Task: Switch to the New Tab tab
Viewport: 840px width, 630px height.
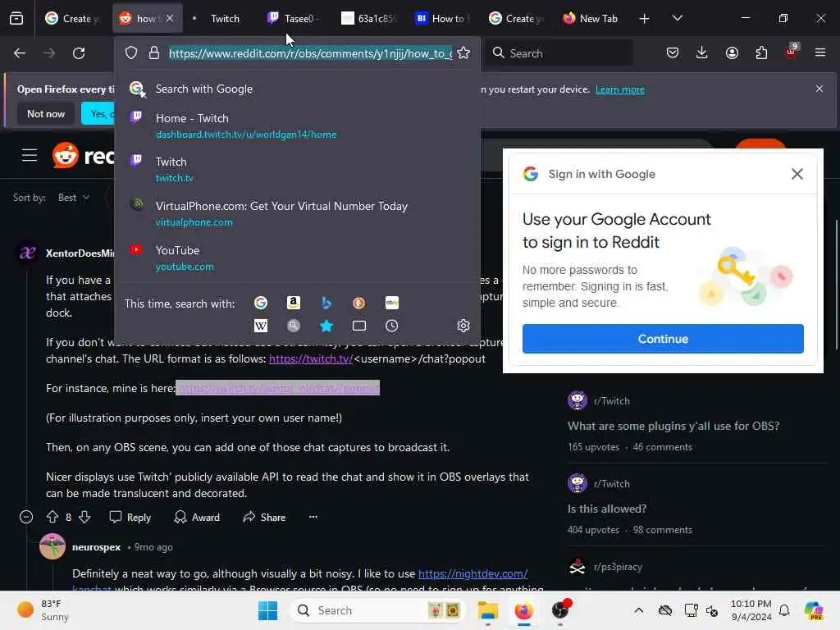Action: click(591, 19)
